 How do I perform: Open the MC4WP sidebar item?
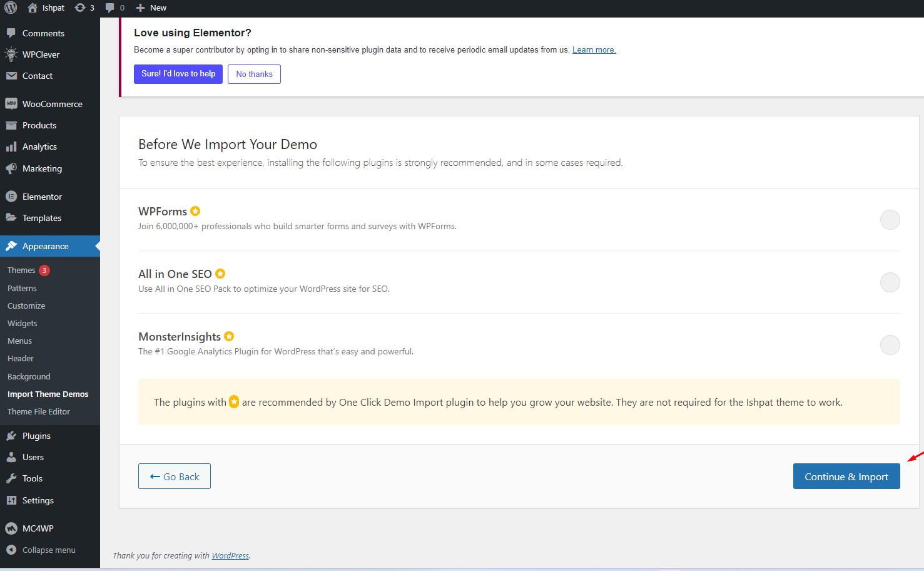point(38,528)
